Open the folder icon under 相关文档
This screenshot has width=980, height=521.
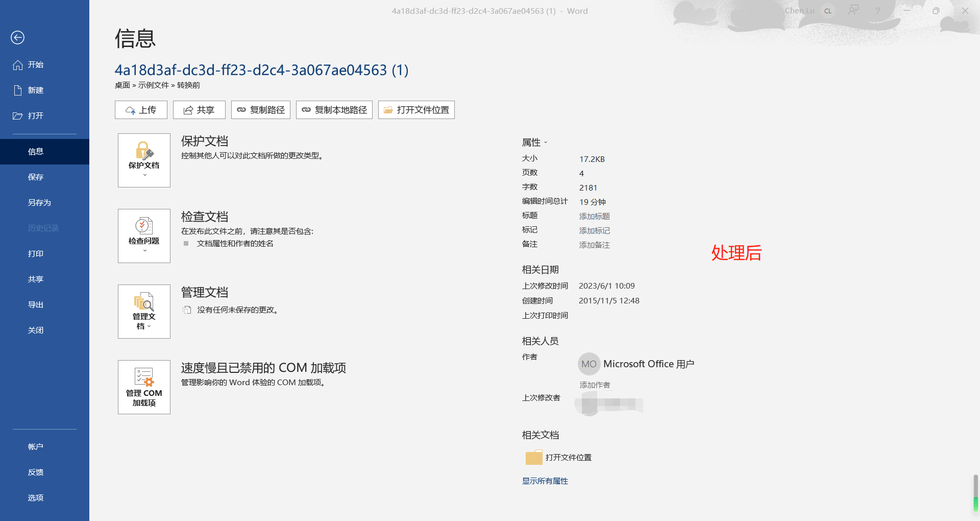click(533, 457)
